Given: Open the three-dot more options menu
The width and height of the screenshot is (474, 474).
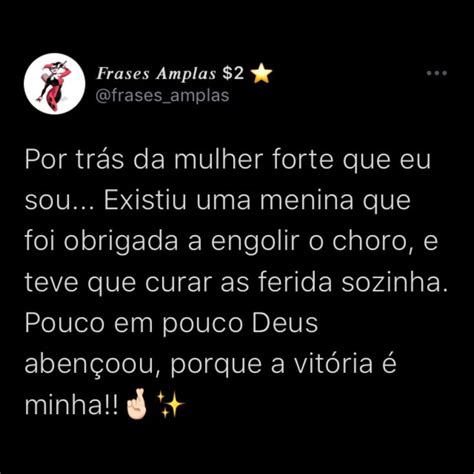Looking at the screenshot, I should pos(437,73).
